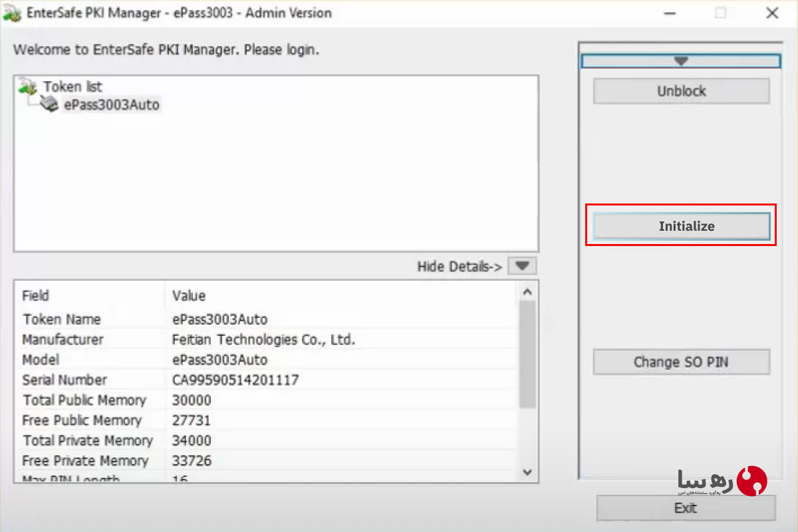Click Feitian Technologies Co., Ltd. value
The image size is (798, 532).
(264, 340)
